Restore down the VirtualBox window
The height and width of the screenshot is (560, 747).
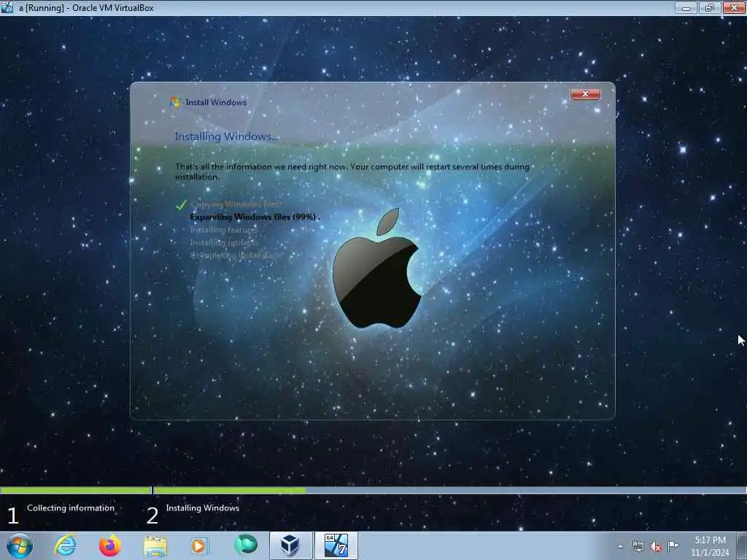[710, 7]
